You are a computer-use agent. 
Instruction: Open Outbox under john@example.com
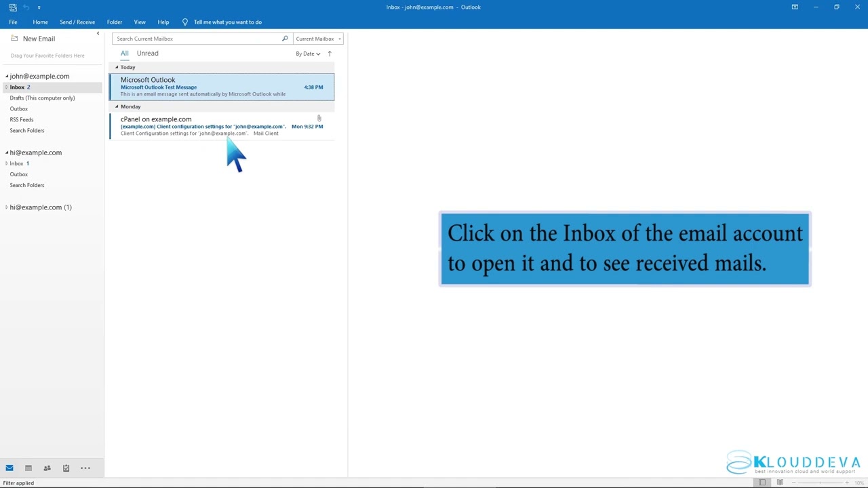(19, 108)
